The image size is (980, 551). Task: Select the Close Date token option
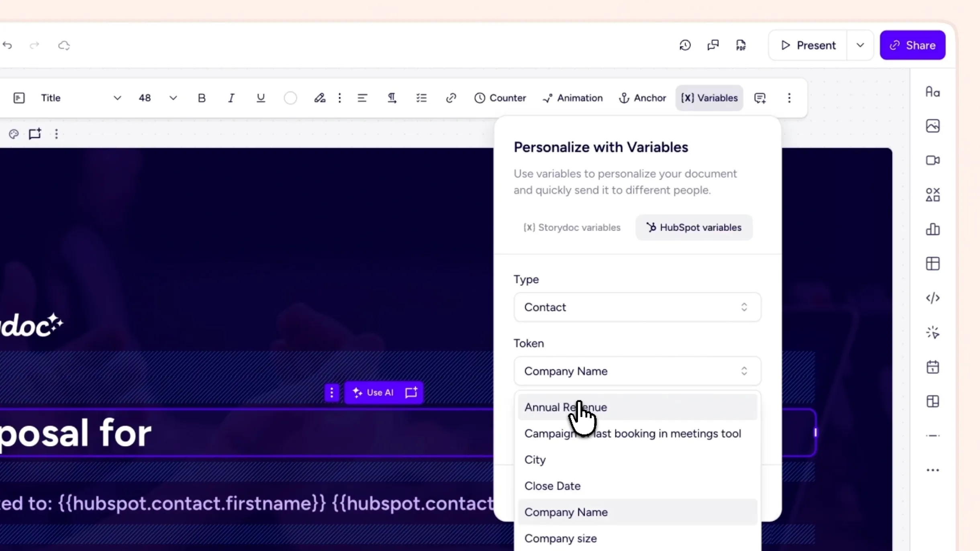637,486
